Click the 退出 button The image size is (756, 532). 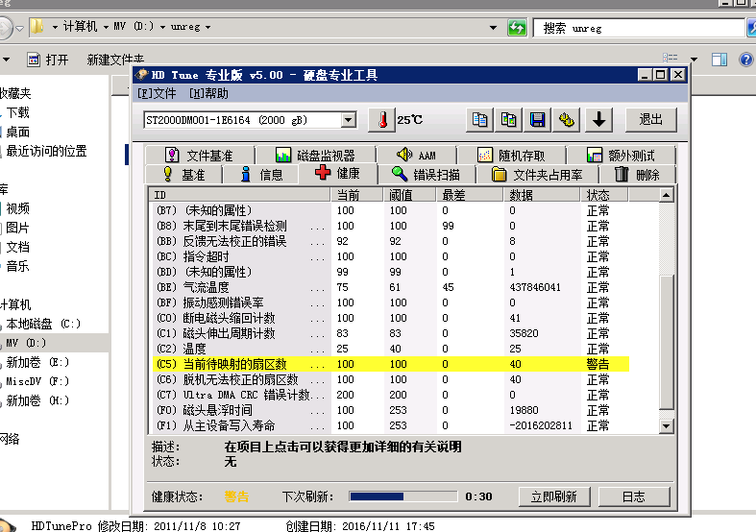click(651, 119)
